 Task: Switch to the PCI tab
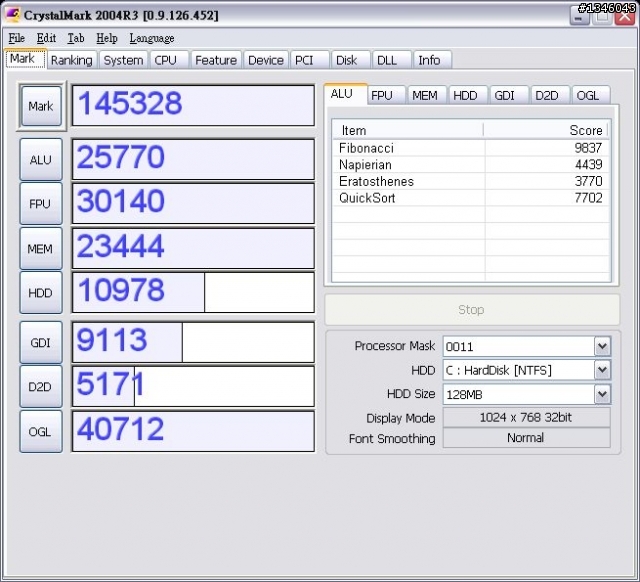[309, 60]
